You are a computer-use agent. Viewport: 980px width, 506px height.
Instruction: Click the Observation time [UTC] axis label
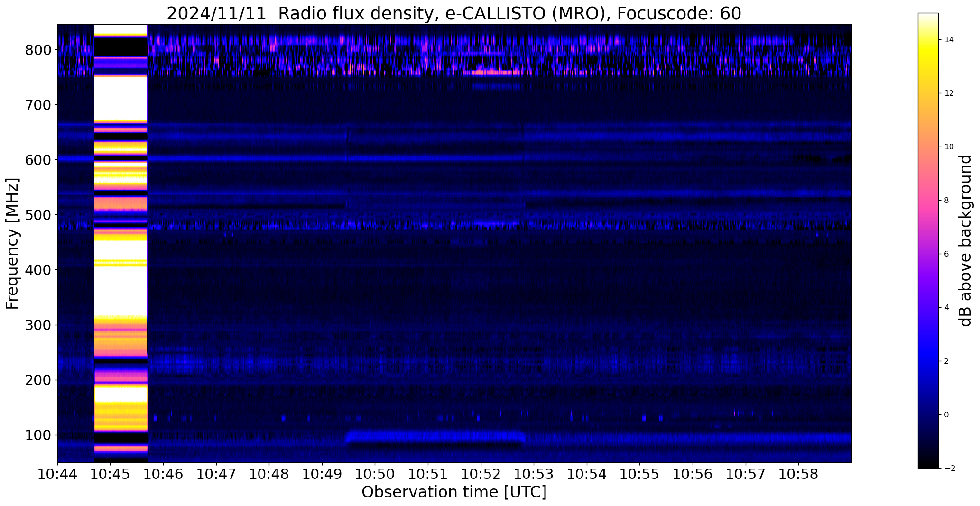click(454, 492)
